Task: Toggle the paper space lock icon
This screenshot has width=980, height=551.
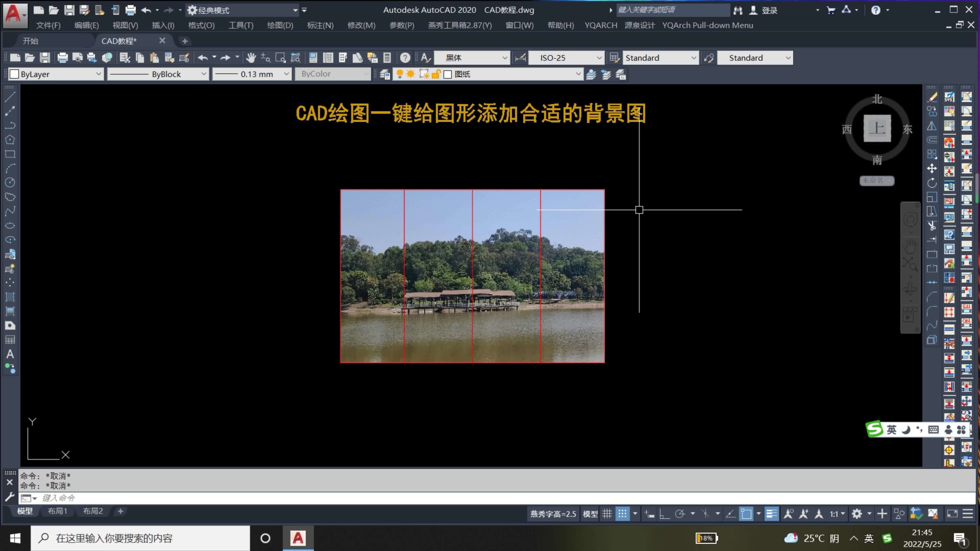Action: (436, 74)
